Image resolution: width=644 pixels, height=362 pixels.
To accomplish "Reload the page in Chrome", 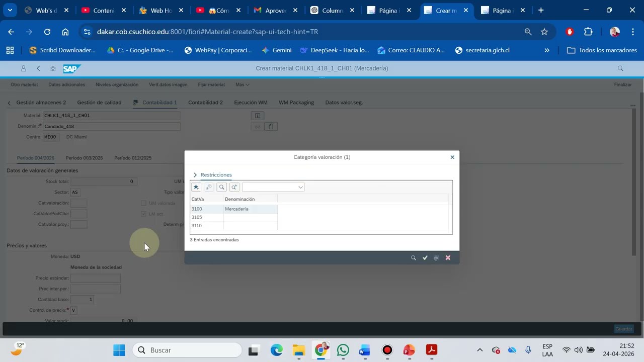I will point(47,32).
